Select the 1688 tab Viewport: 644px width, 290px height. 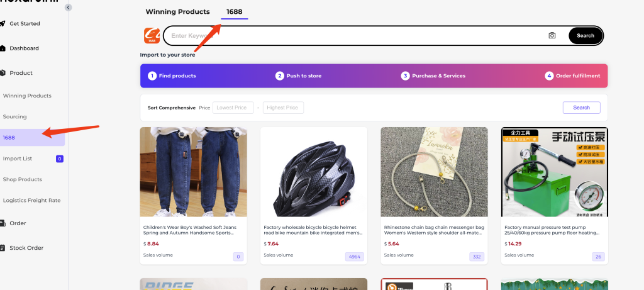pyautogui.click(x=235, y=12)
